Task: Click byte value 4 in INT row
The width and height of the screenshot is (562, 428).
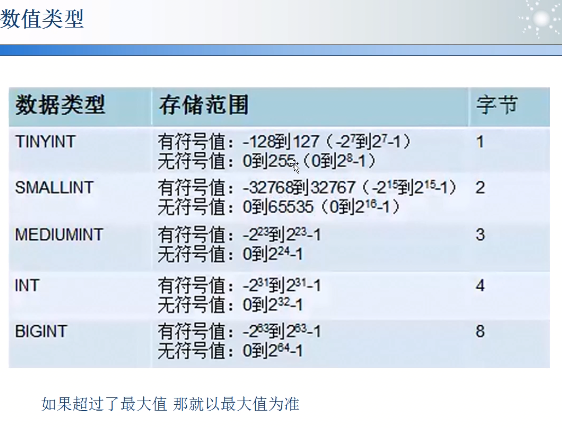Action: (x=480, y=286)
